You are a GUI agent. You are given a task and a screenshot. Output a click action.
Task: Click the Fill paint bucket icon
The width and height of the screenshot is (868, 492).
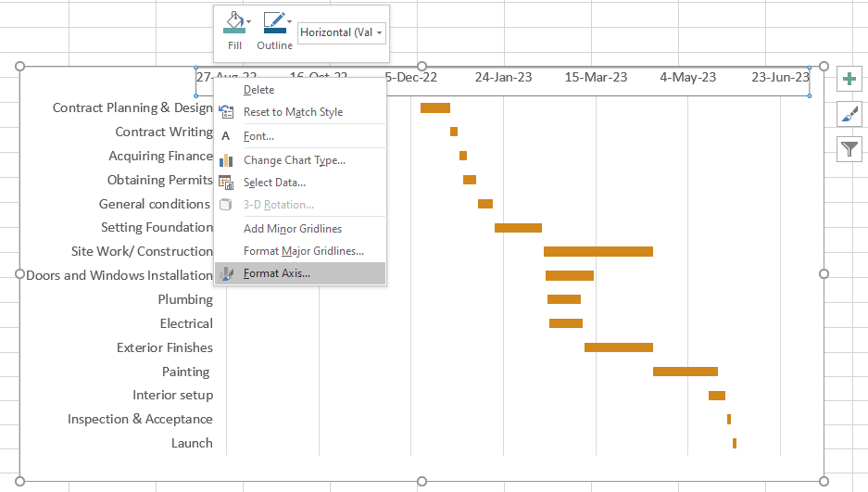click(x=233, y=23)
